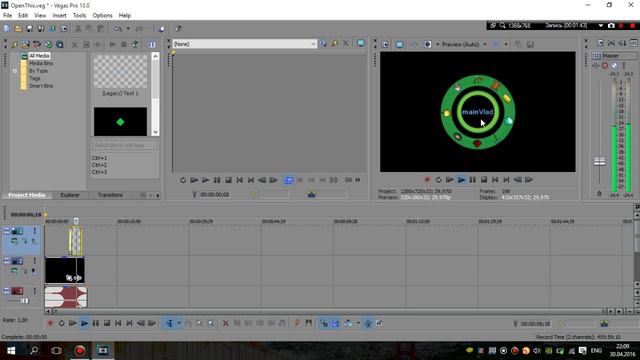Click the audio track volume slider

pos(24,301)
